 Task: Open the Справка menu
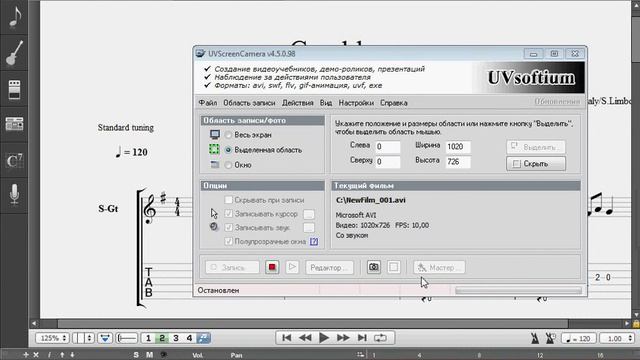coord(393,103)
